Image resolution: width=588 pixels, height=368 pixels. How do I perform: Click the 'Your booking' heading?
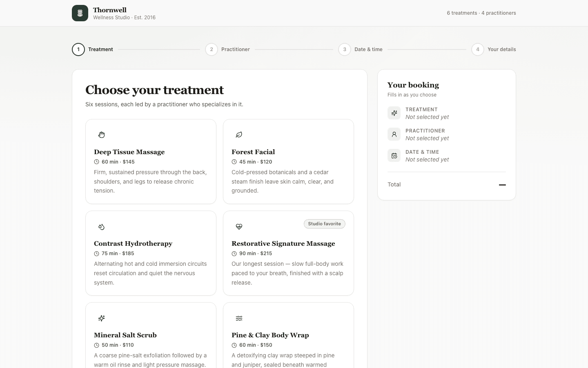coord(413,85)
